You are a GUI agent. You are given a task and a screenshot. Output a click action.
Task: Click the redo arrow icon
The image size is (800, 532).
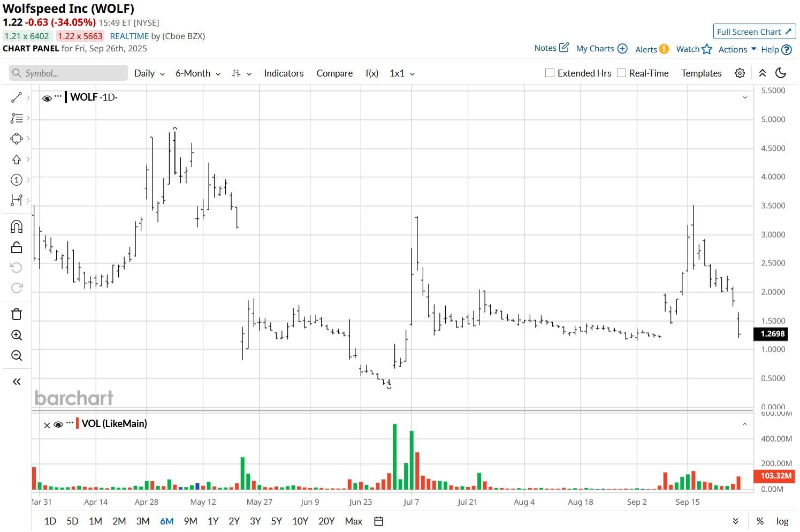(16, 288)
